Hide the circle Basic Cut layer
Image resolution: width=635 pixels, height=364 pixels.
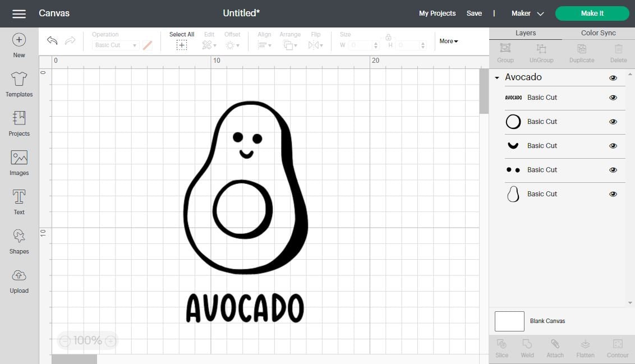pyautogui.click(x=613, y=122)
